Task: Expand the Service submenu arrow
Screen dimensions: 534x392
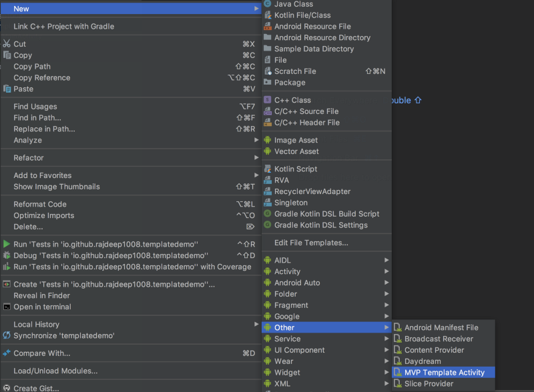Action: point(386,339)
